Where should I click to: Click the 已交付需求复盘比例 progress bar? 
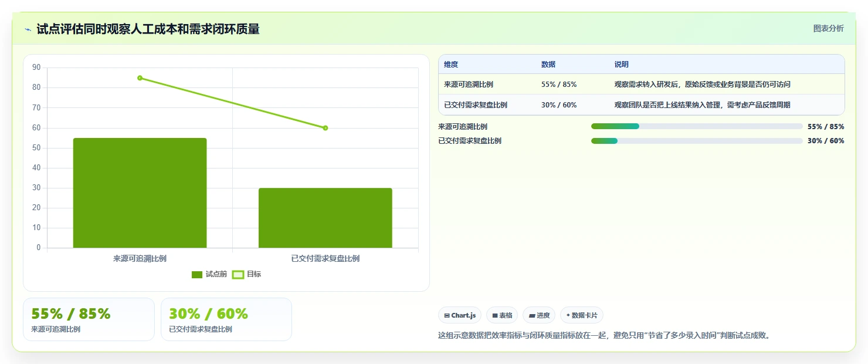697,141
